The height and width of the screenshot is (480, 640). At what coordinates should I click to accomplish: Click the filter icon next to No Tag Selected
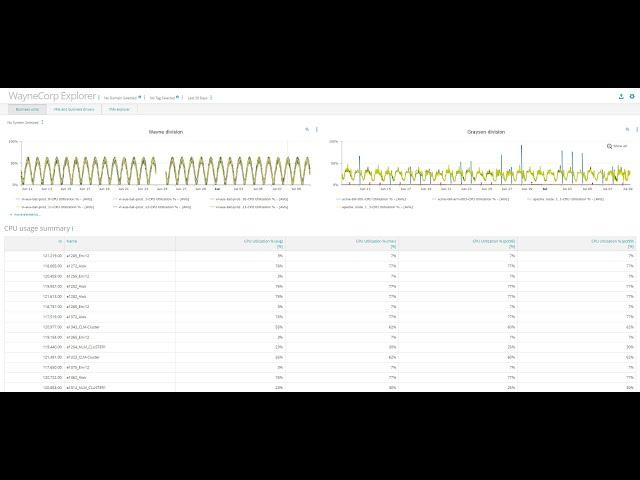click(178, 97)
